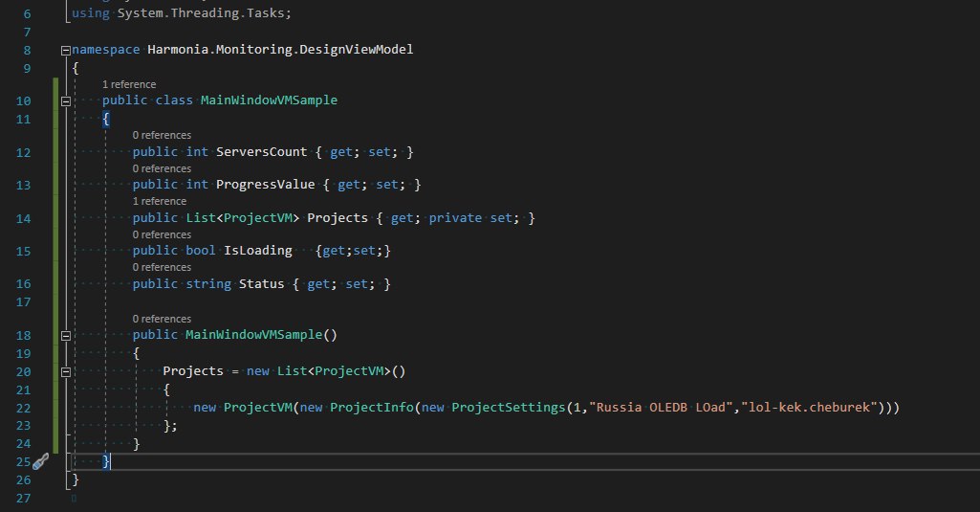
Task: Click 'ProjectInfo' type on line 22
Action: [371, 408]
